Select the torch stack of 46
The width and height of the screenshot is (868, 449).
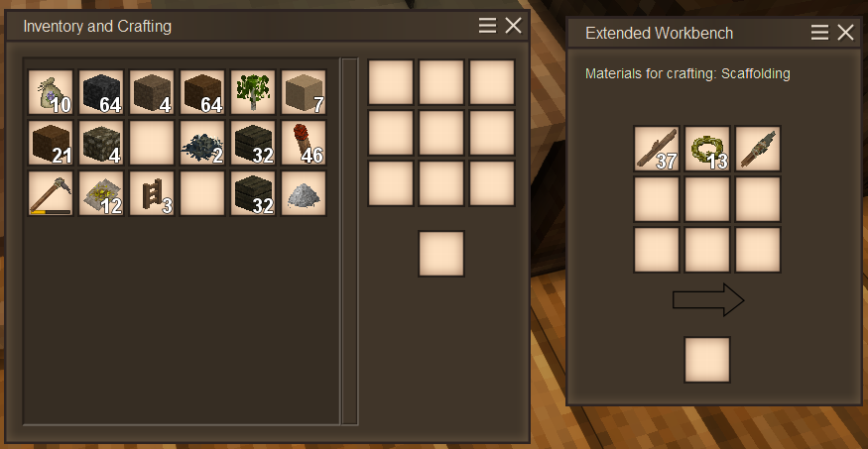[304, 143]
